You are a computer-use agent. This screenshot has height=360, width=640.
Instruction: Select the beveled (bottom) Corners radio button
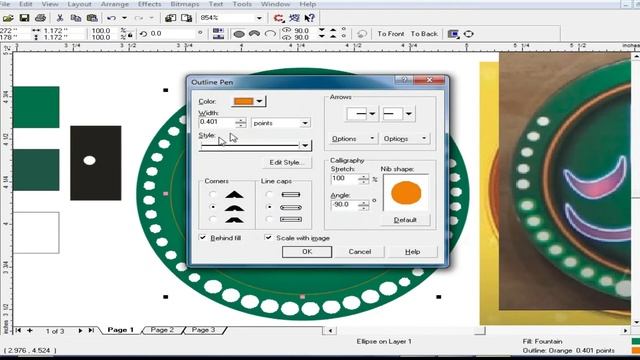pos(212,220)
